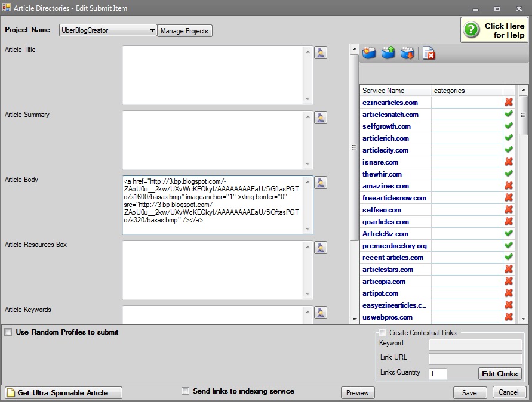This screenshot has width=532, height=402.
Task: Toggle the red X status for articlestars.com
Action: (509, 269)
